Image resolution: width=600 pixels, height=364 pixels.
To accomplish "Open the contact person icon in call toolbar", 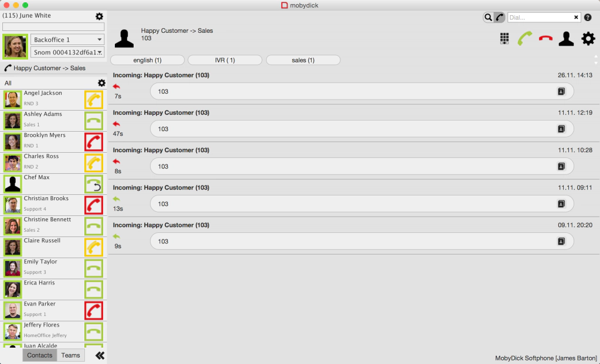I will pyautogui.click(x=566, y=39).
